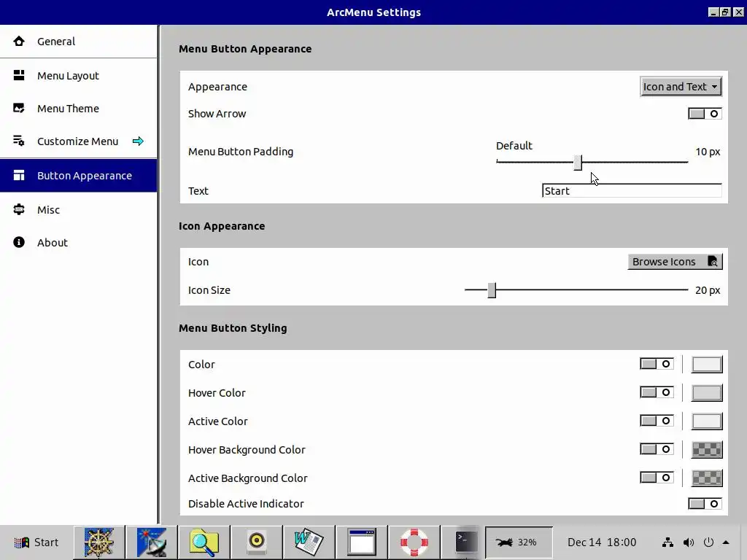Screen dimensions: 747x560
Task: Go to the General settings page
Action: point(79,42)
